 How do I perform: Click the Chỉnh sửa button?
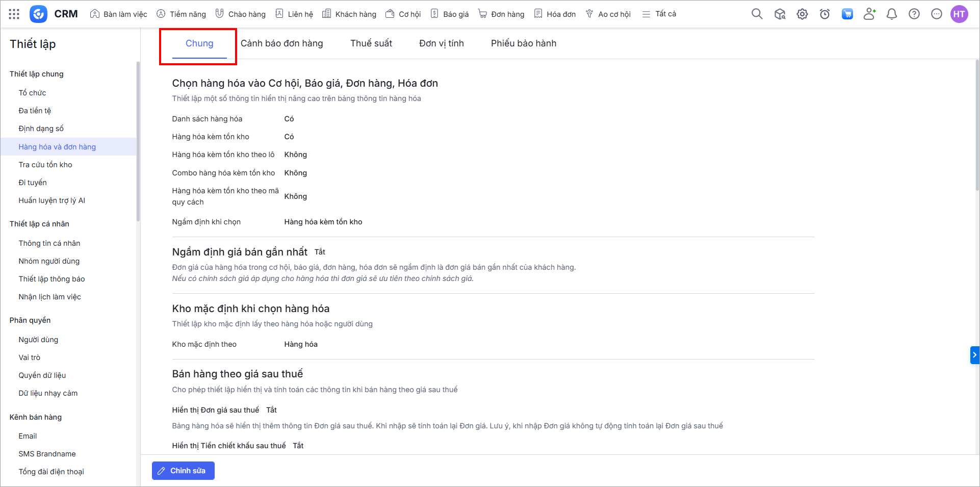183,471
